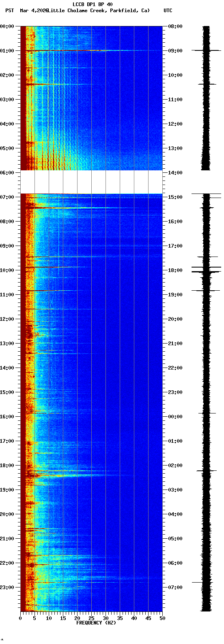This screenshot has width=224, height=644.
Task: Click the PST time label 10:00
Action: [7, 270]
